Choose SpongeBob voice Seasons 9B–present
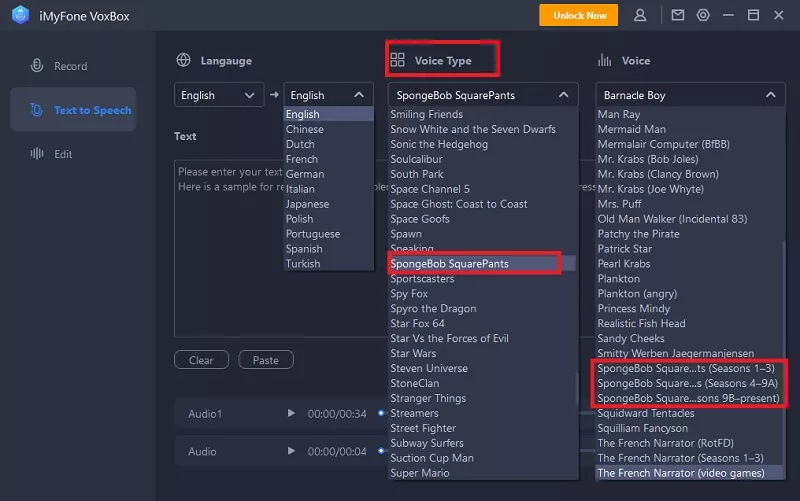 [688, 398]
